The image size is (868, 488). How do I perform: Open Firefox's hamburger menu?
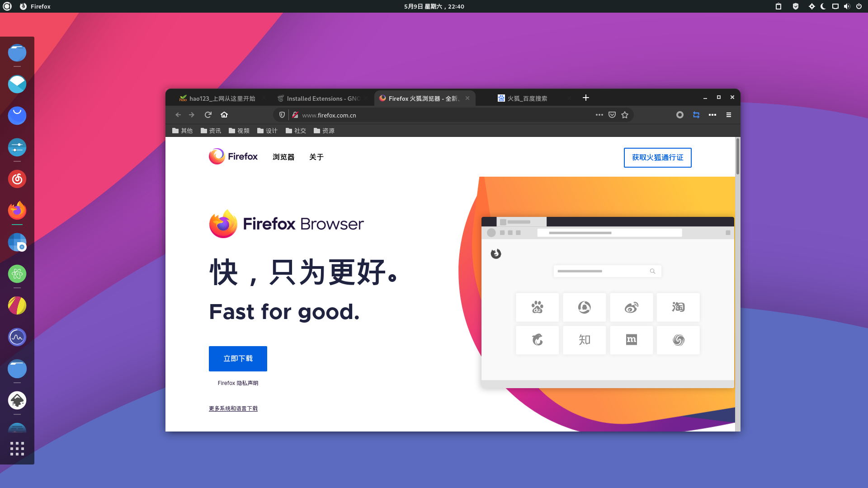pyautogui.click(x=729, y=115)
